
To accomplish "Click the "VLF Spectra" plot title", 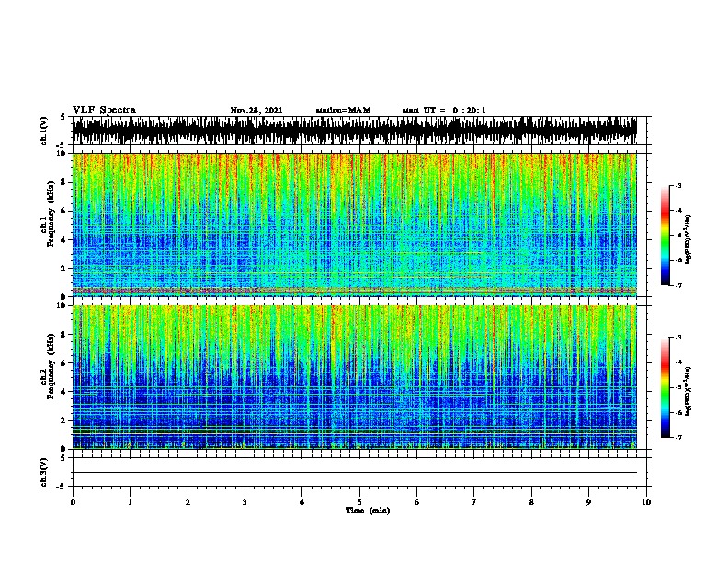I will (104, 110).
